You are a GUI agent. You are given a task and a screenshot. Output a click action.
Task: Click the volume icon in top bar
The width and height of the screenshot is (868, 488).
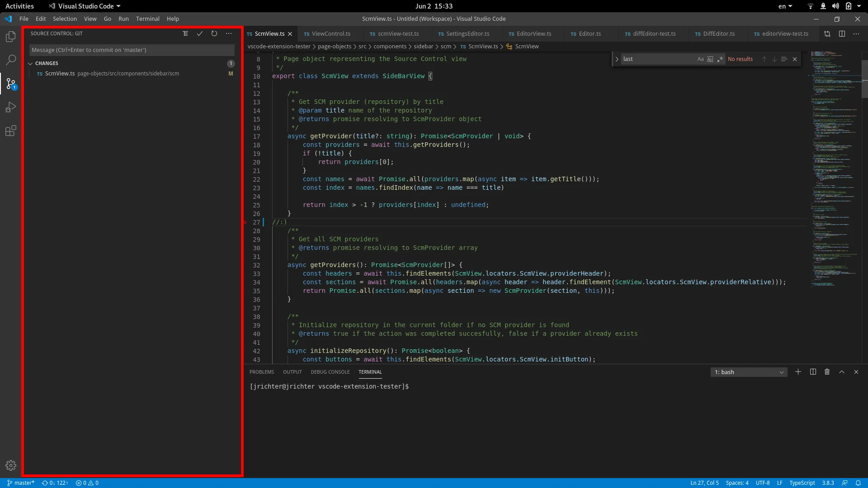(835, 6)
